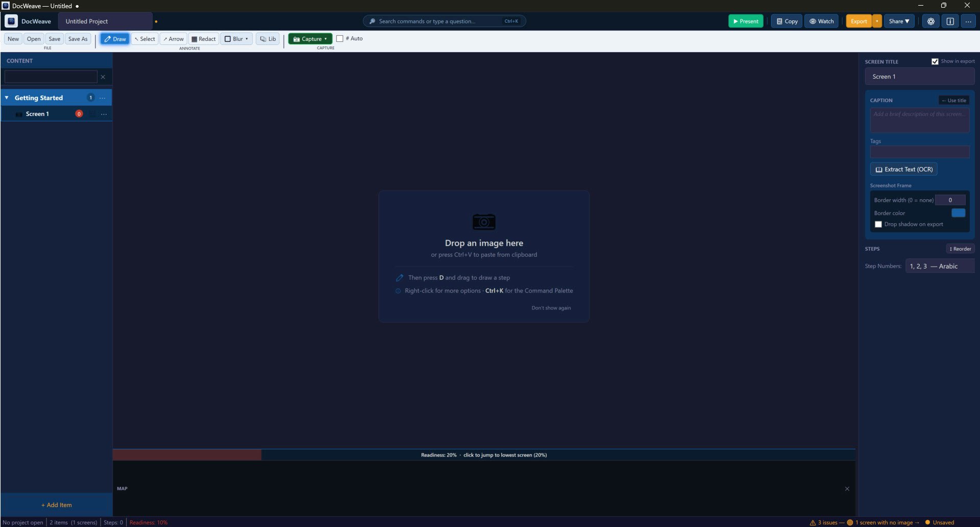This screenshot has width=980, height=527.
Task: Enable the Auto numbering checkbox
Action: (339, 38)
